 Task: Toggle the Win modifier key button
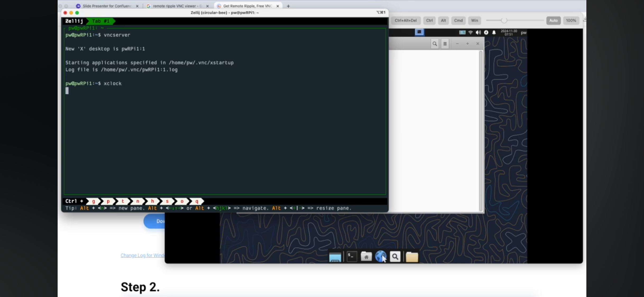coord(475,20)
